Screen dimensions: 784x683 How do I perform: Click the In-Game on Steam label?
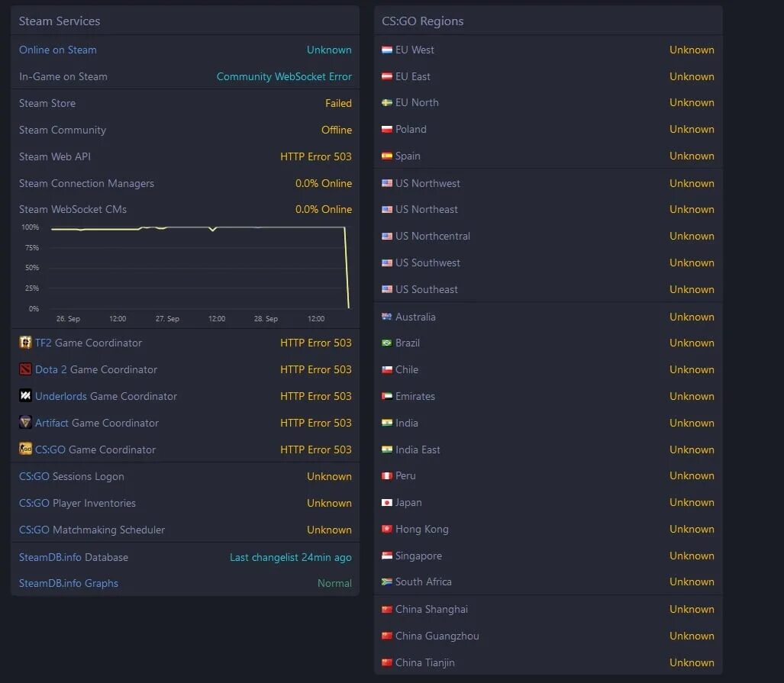point(63,76)
